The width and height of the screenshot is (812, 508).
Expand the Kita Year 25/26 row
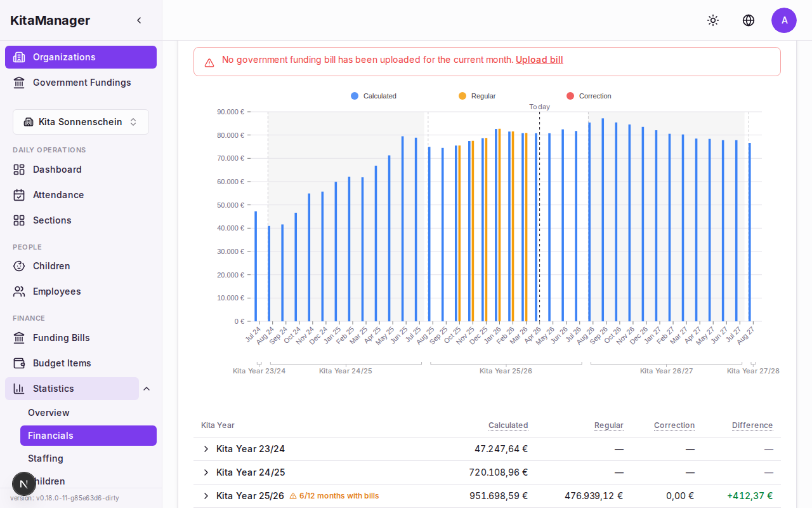(x=206, y=496)
